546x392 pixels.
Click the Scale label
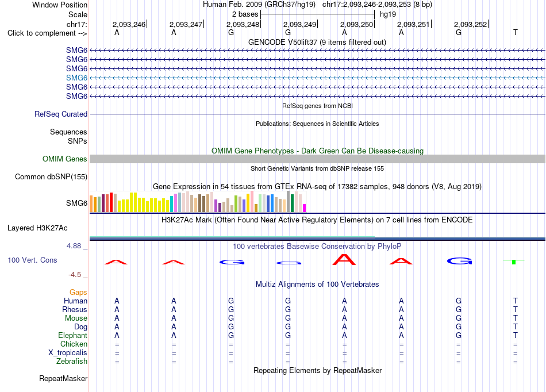(78, 14)
